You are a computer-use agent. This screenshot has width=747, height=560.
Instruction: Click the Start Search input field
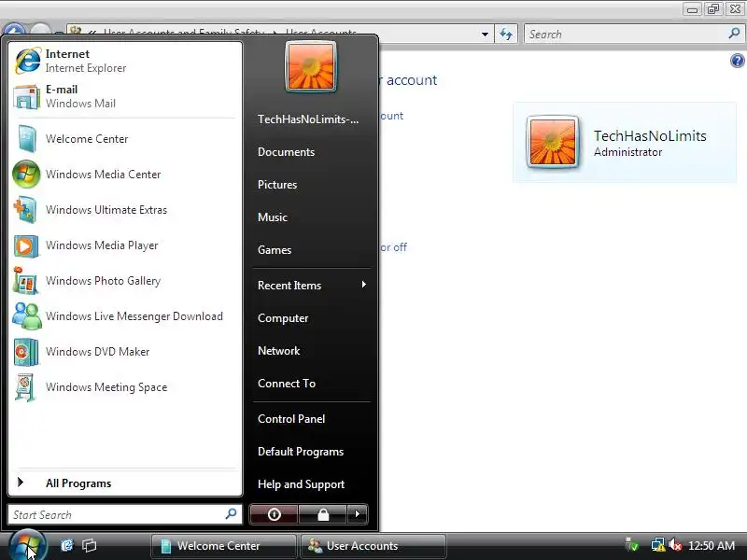(x=125, y=514)
